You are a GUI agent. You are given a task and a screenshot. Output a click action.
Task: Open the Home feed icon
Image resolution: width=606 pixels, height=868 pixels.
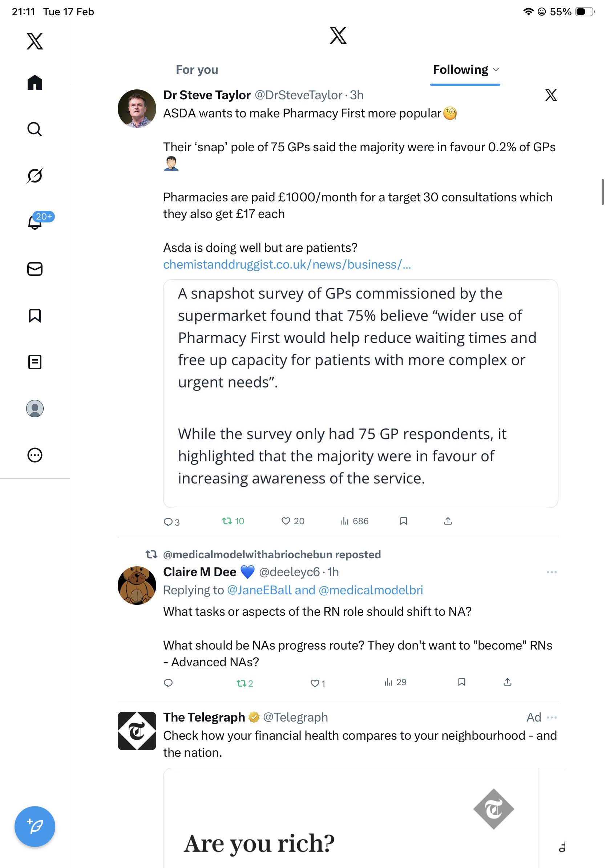pyautogui.click(x=35, y=83)
